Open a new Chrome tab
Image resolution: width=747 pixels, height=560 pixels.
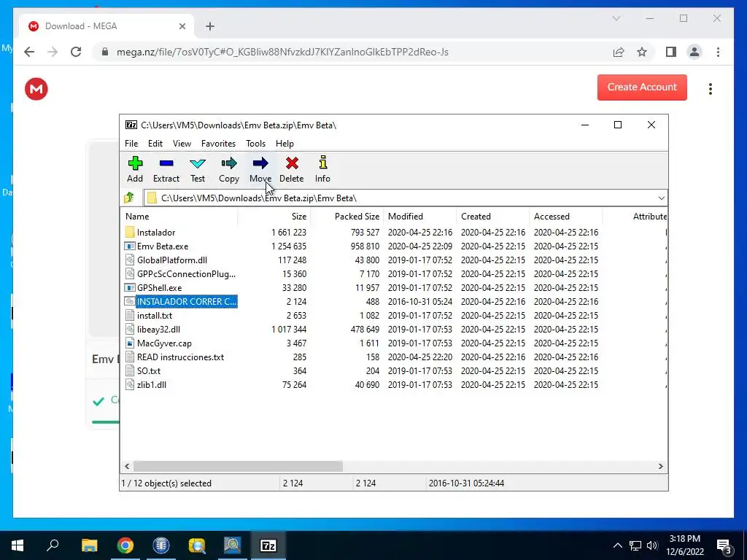(x=210, y=26)
